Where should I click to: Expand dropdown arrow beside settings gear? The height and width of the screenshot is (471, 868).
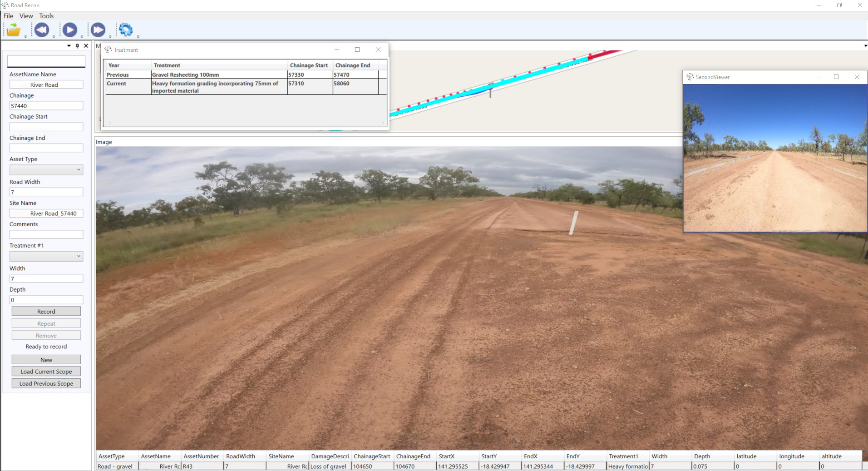[138, 36]
